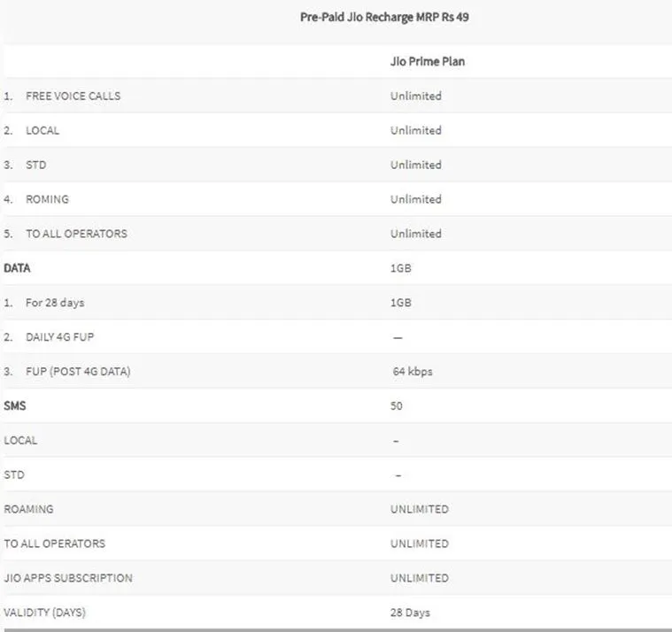Click the table title 'Pre-Paid Jio Recharge MRP Rs 49'
The image size is (672, 632).
(x=384, y=17)
